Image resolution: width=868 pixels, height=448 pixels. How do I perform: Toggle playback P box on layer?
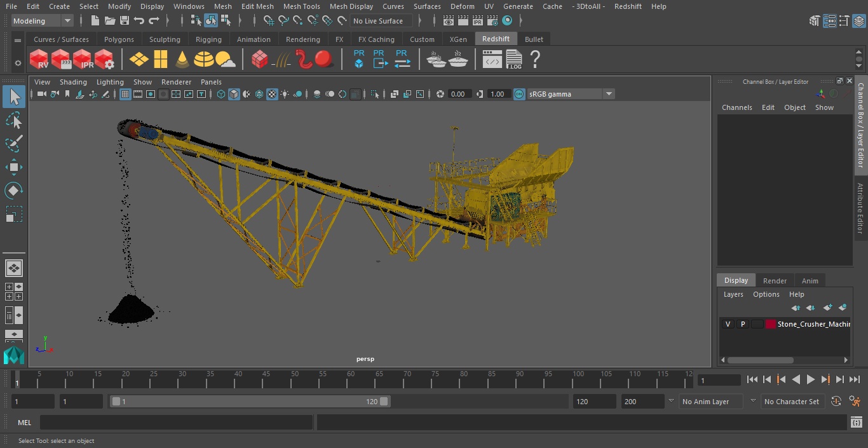pos(742,324)
